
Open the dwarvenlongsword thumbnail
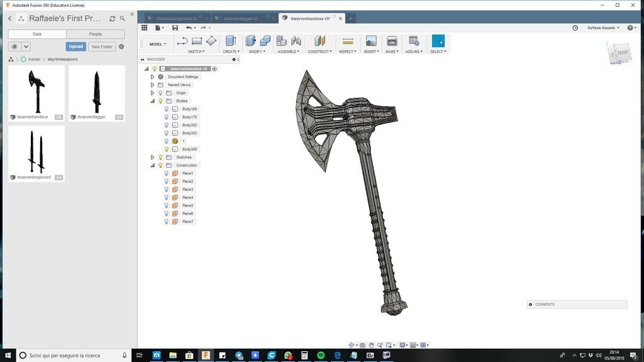36,151
